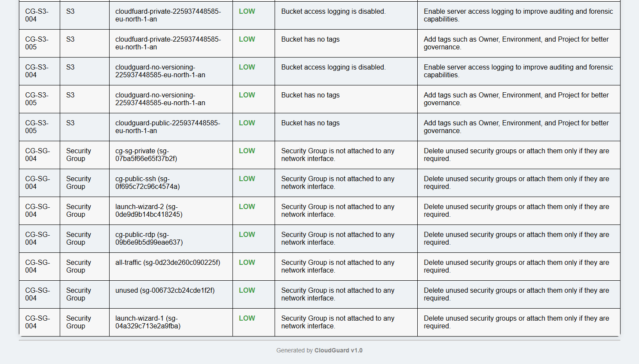Click CG-SG-004 ID in the all-traffic row
Viewport: 639px width, 364px height.
[x=38, y=266]
